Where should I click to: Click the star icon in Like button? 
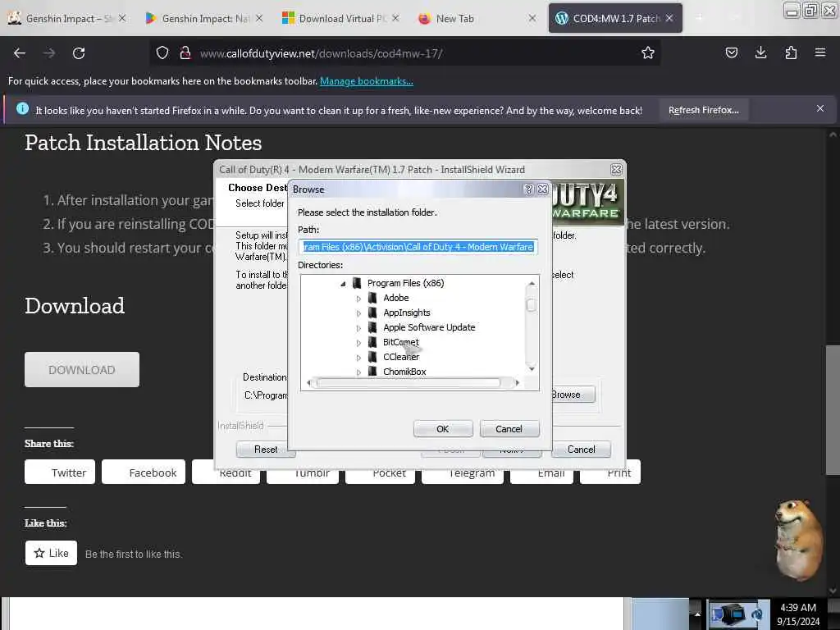[x=39, y=553]
